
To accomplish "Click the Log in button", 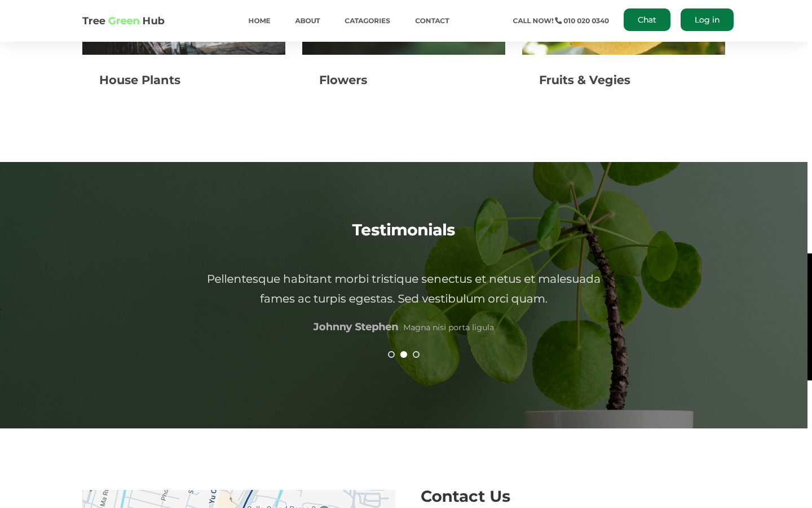I will [707, 20].
